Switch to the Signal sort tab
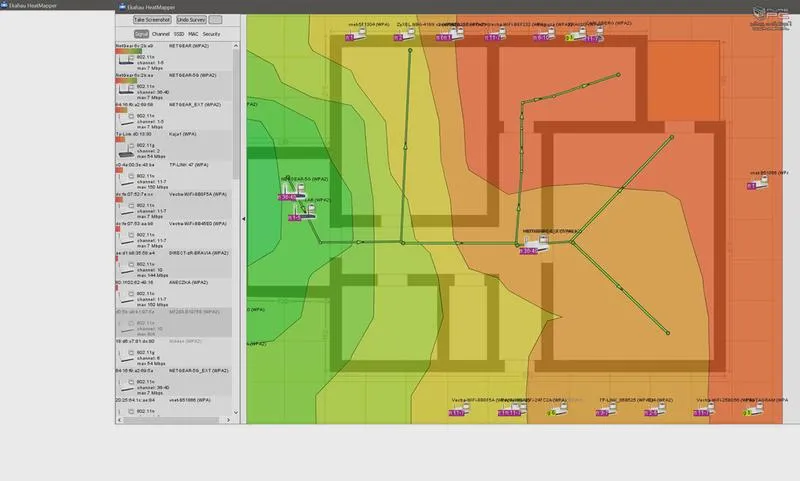 pyautogui.click(x=141, y=34)
